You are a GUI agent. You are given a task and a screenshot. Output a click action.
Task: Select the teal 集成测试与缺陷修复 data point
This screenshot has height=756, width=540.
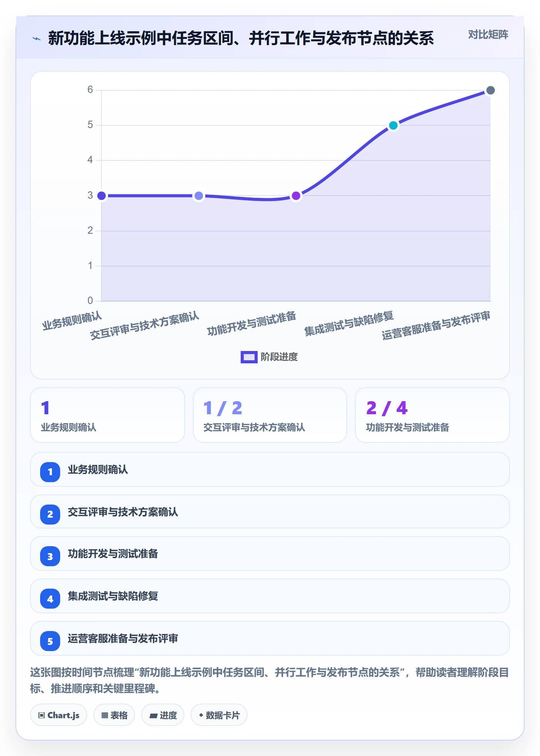393,125
